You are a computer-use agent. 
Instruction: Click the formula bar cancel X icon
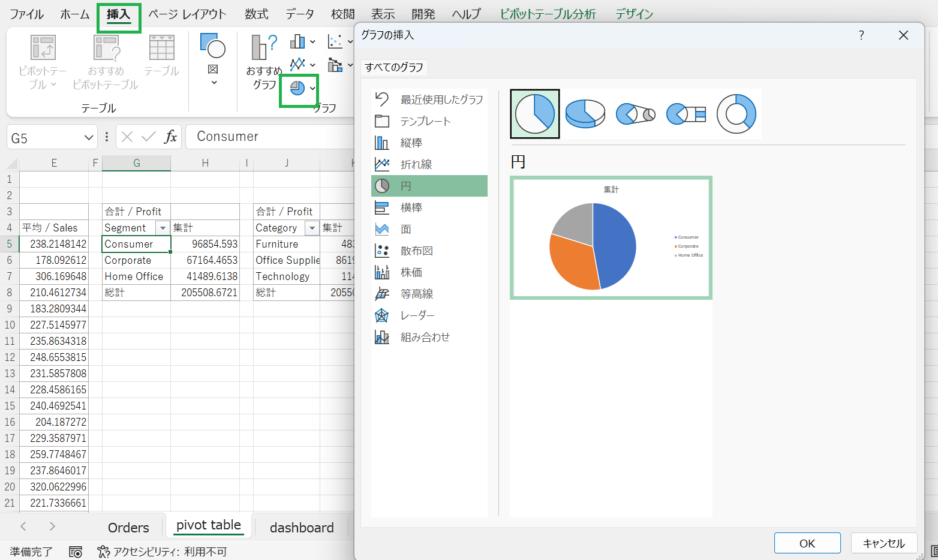127,137
